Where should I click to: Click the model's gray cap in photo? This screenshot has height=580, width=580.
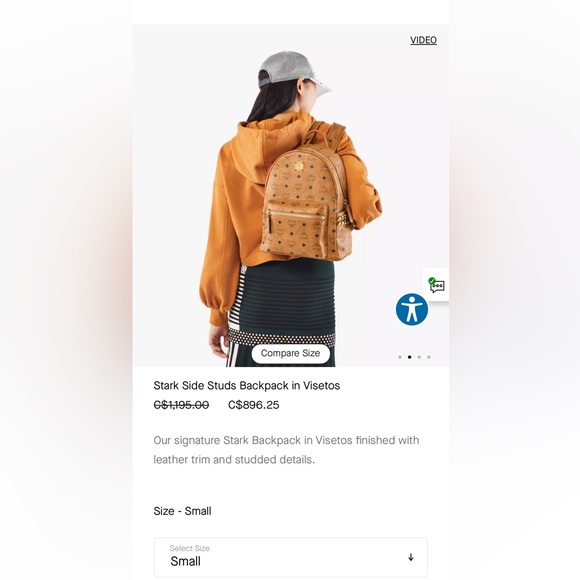click(x=292, y=71)
